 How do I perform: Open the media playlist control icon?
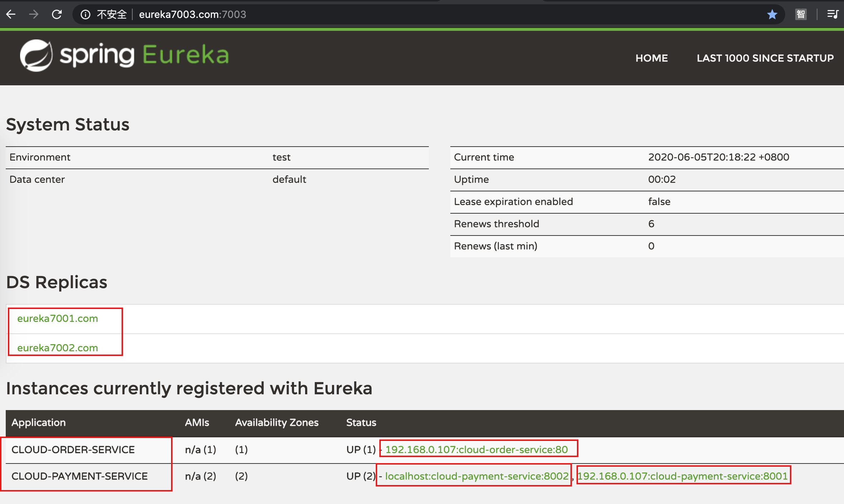[832, 14]
